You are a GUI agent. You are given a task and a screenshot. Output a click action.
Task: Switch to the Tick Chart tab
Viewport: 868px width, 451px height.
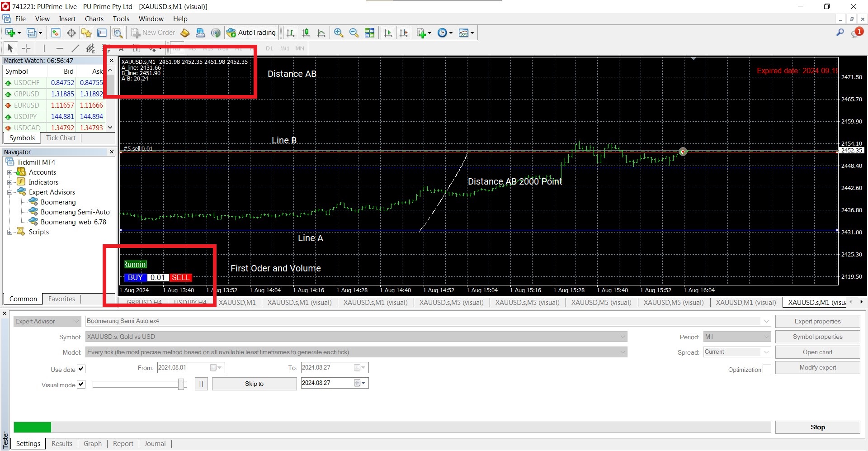[61, 138]
